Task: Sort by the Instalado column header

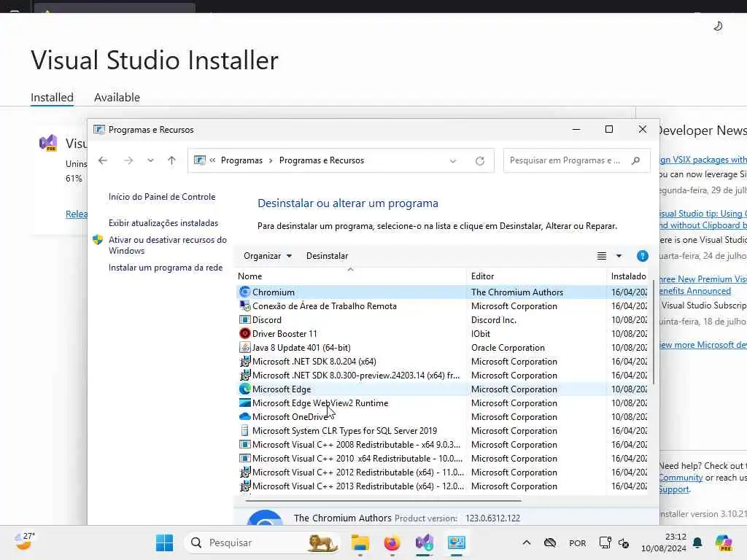Action: click(628, 276)
